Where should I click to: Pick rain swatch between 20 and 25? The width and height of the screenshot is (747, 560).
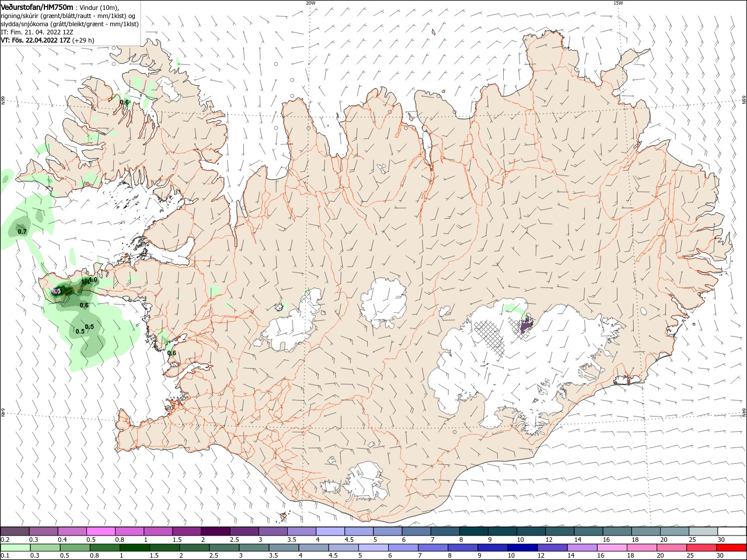(672, 548)
